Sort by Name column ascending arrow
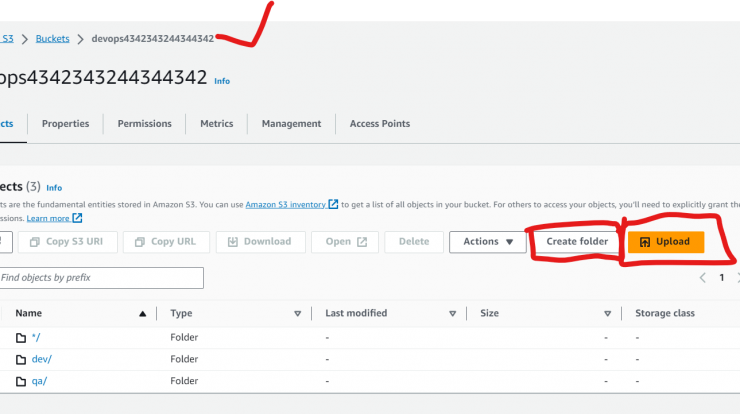740x414 pixels. click(x=143, y=313)
